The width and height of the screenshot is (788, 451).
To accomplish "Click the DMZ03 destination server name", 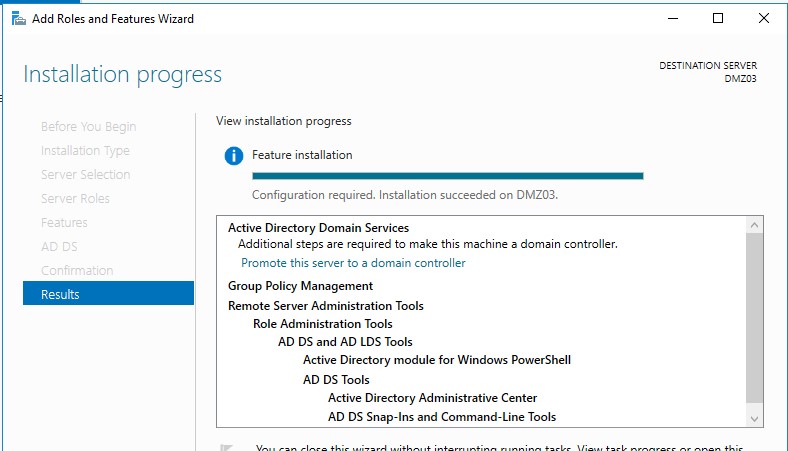I will pos(740,78).
